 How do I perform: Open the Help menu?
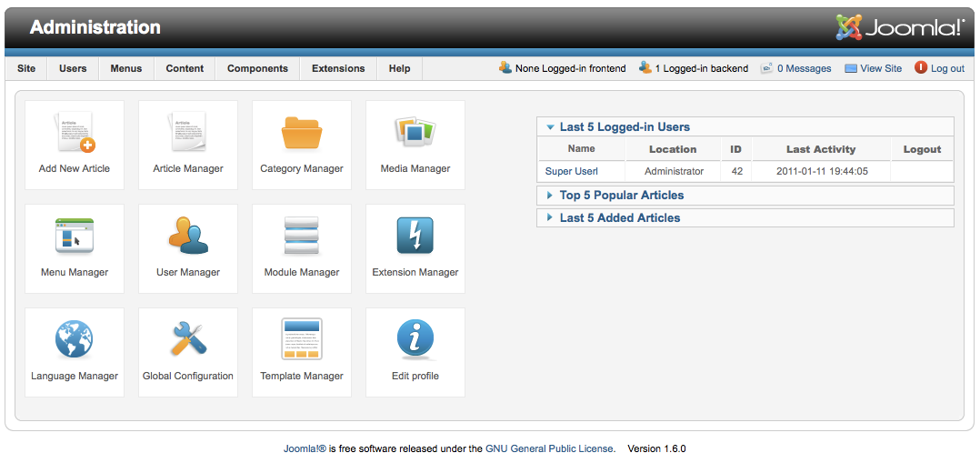(399, 69)
